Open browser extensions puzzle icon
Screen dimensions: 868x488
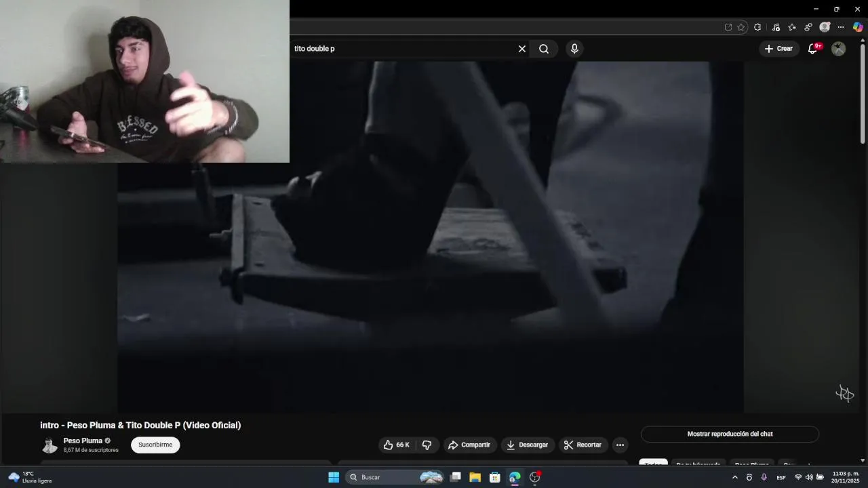(x=757, y=27)
